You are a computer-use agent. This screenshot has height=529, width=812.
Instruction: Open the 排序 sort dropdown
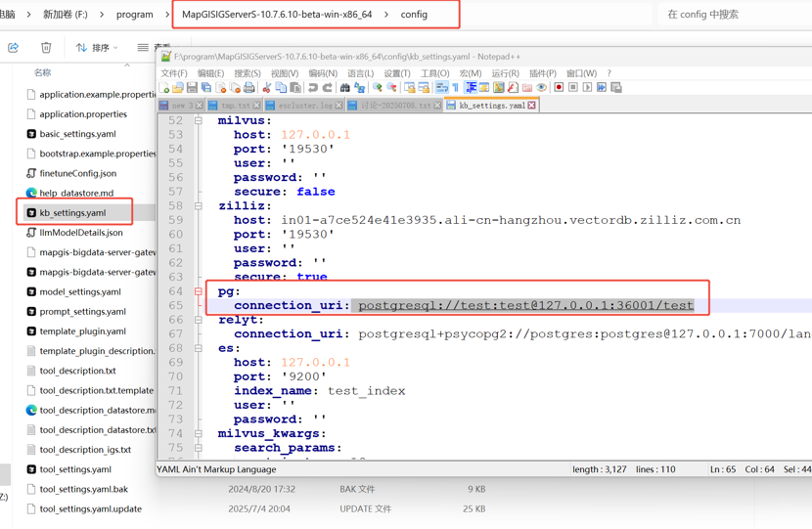(97, 47)
